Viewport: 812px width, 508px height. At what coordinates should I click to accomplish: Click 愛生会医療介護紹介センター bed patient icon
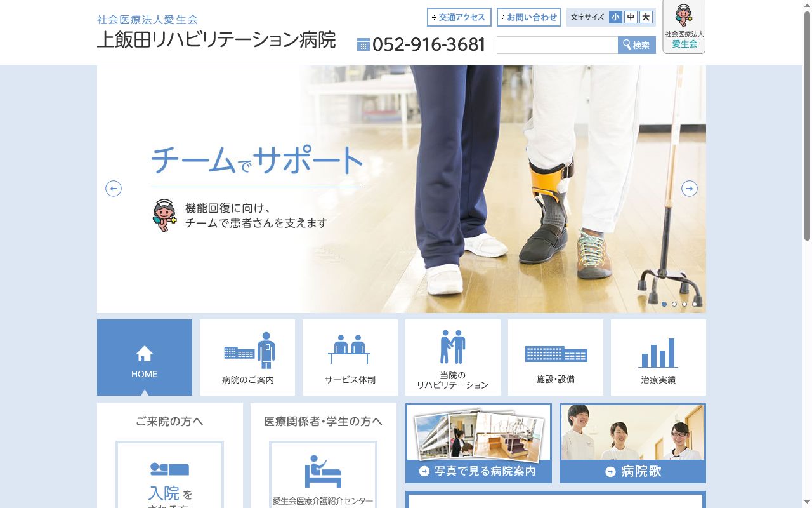(x=323, y=471)
